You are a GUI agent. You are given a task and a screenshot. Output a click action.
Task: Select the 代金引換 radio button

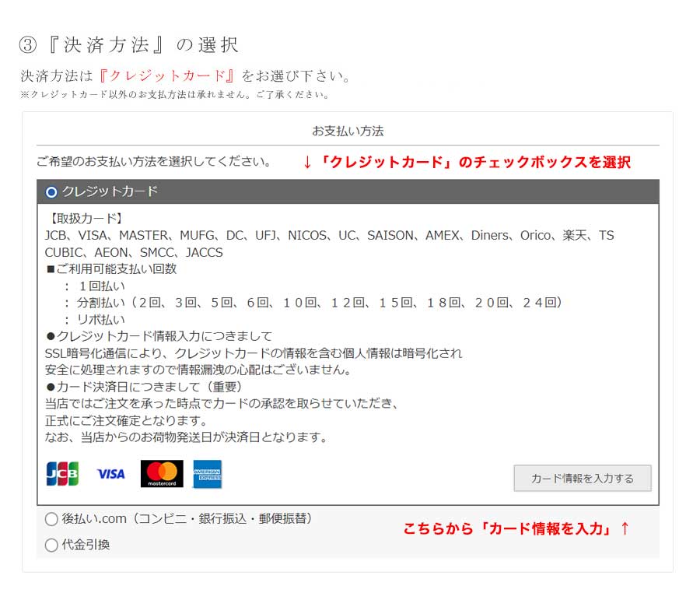51,545
